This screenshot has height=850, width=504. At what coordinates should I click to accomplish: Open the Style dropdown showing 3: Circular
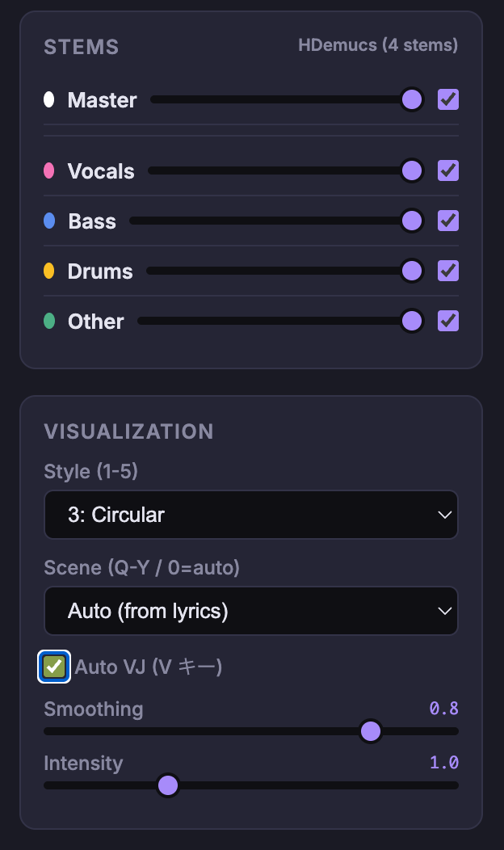tap(251, 515)
